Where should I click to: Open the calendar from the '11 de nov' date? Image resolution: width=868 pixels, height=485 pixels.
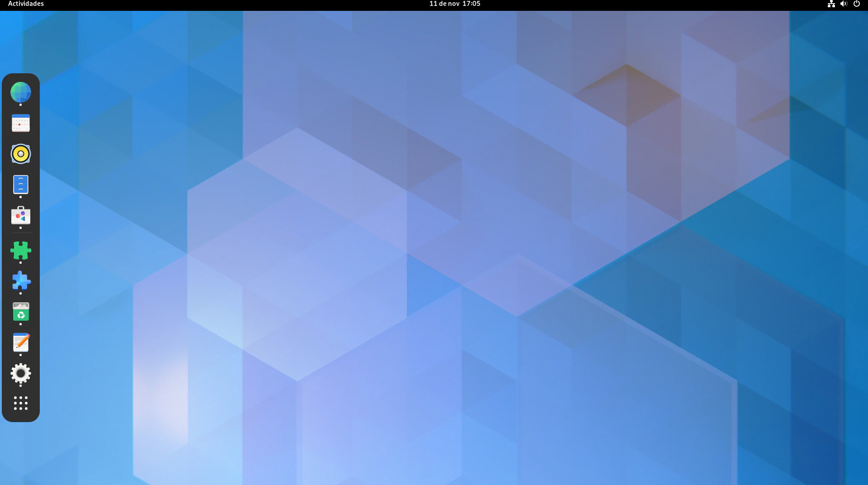pyautogui.click(x=444, y=4)
